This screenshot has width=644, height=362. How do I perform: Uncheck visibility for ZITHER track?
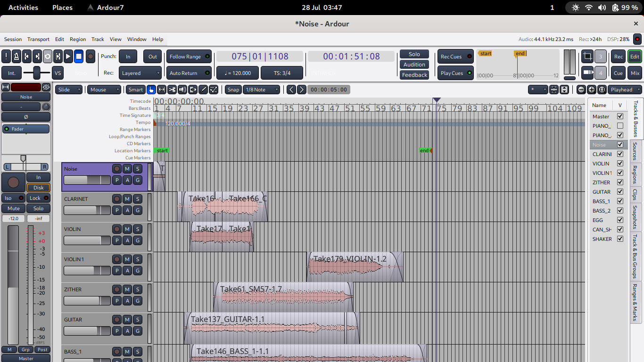coord(620,182)
